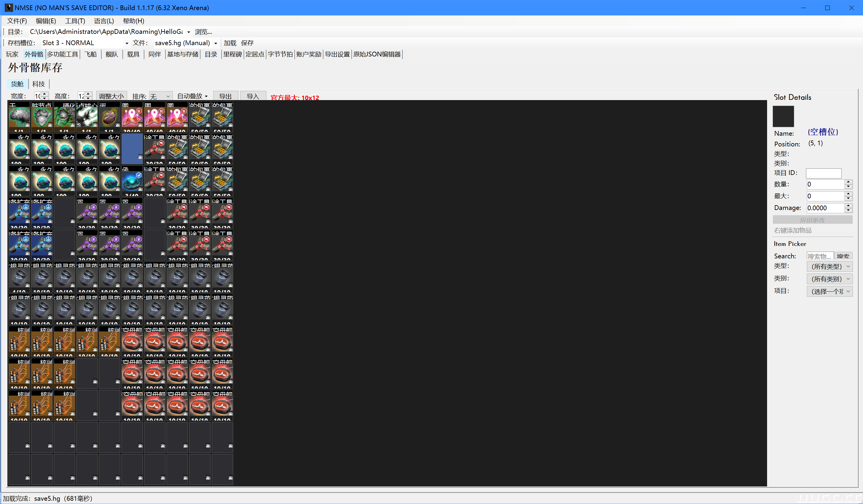This screenshot has height=504, width=863.
Task: Click the 调整大小 resize button
Action: pyautogui.click(x=111, y=96)
